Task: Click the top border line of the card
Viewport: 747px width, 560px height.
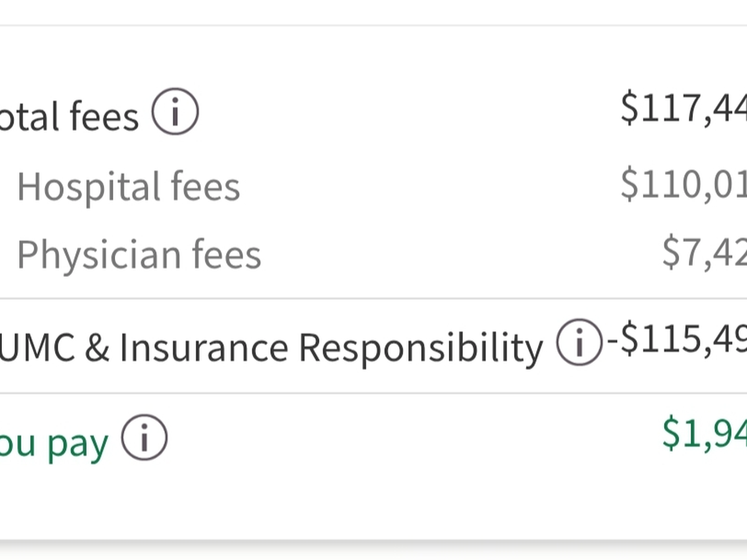Action: (x=374, y=26)
